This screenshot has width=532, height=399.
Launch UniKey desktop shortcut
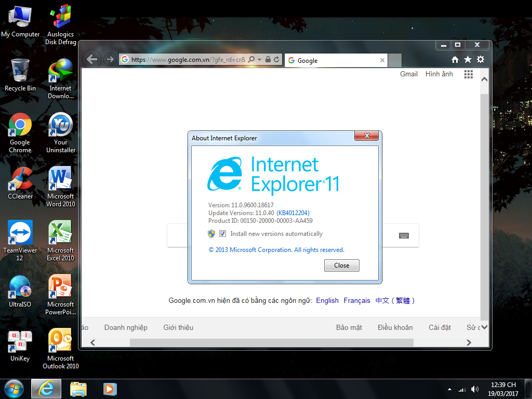coord(20,345)
